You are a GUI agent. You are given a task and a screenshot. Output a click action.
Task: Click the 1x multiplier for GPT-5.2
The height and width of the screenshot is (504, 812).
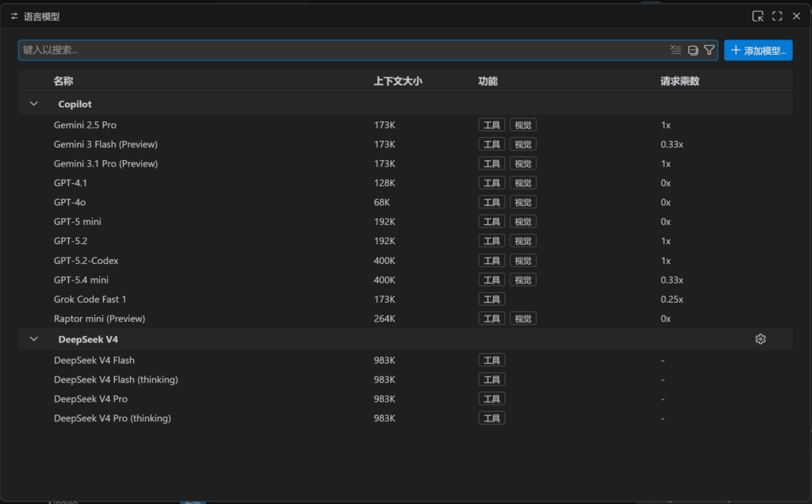click(665, 241)
